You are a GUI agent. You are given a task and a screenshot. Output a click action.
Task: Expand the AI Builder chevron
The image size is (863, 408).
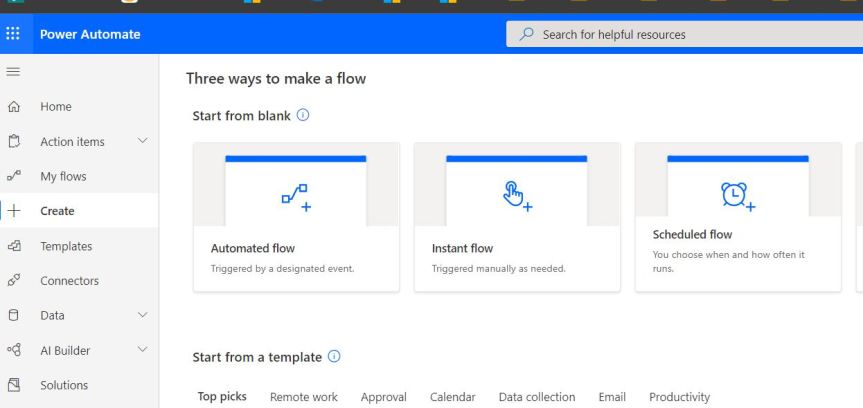(x=141, y=350)
